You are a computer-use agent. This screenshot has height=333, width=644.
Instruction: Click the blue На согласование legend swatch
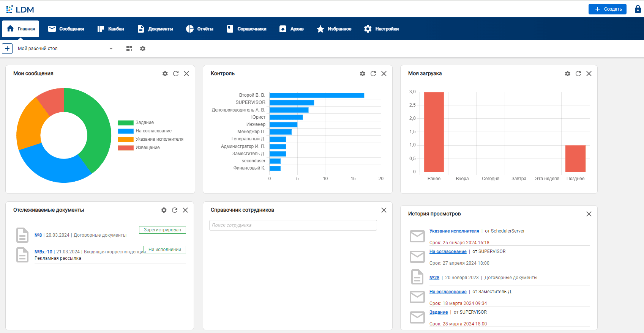pos(126,131)
